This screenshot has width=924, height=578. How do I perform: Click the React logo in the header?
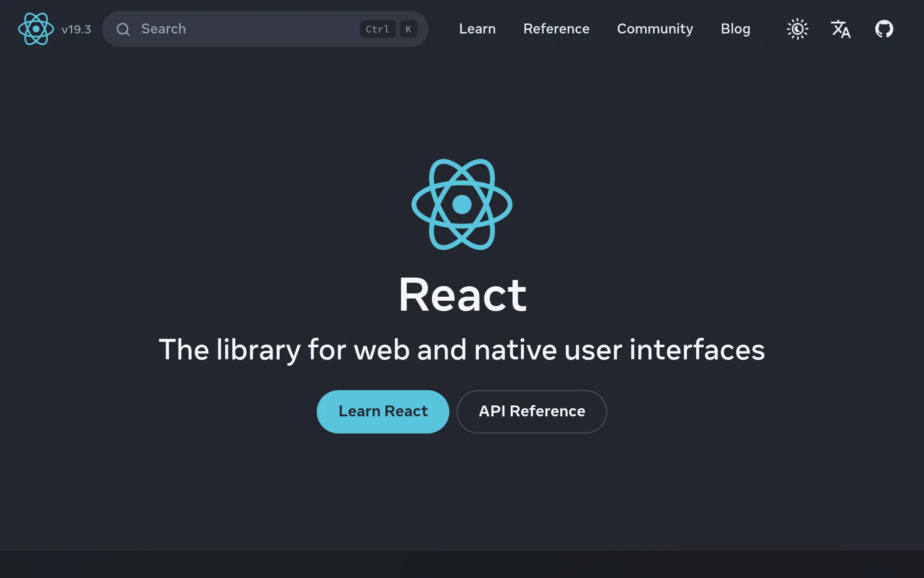point(36,29)
